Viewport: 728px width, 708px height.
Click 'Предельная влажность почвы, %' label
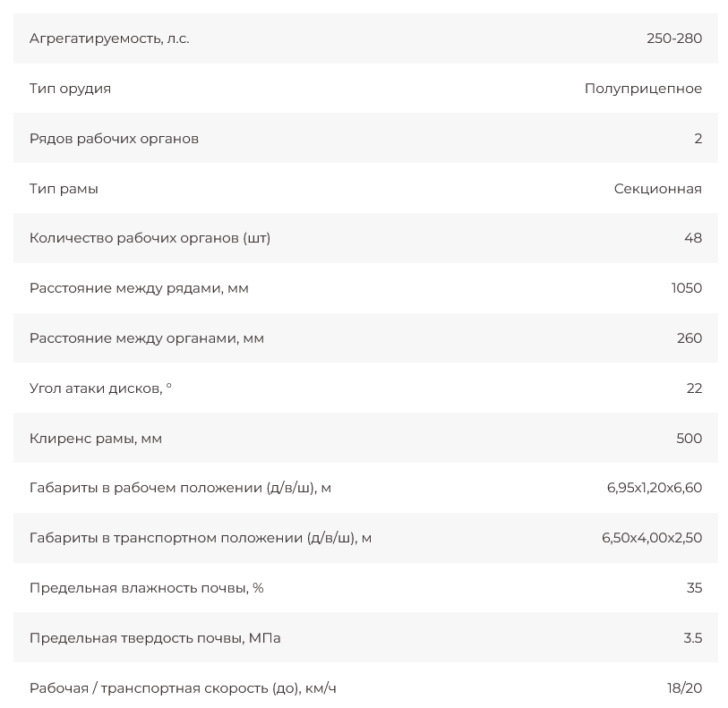(146, 588)
